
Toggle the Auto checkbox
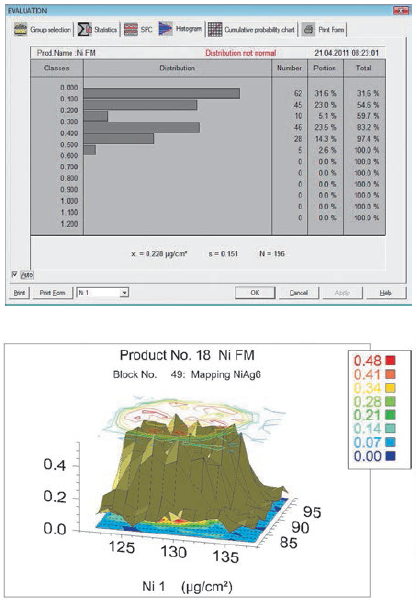click(x=15, y=274)
